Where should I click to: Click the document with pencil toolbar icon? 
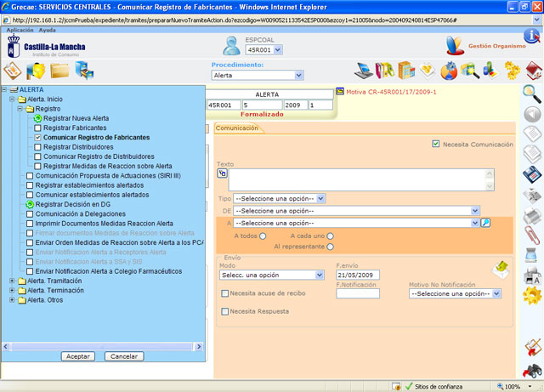13,71
